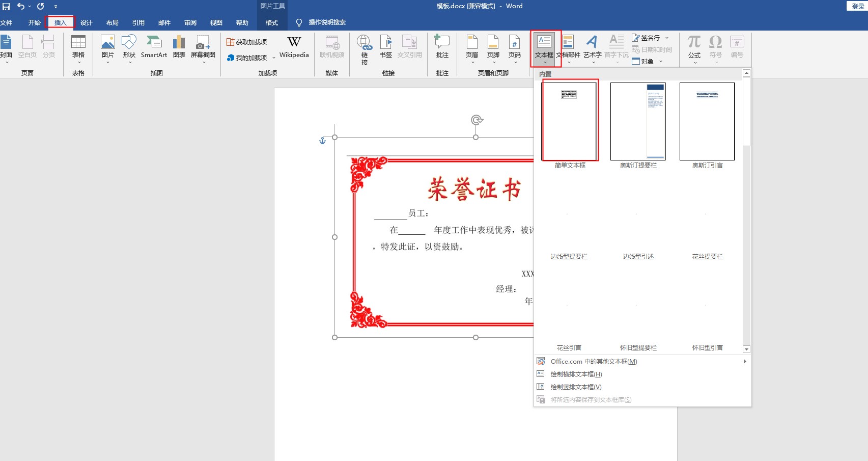Click the text box (文本框) button
Image resolution: width=868 pixels, height=461 pixels.
[x=544, y=48]
